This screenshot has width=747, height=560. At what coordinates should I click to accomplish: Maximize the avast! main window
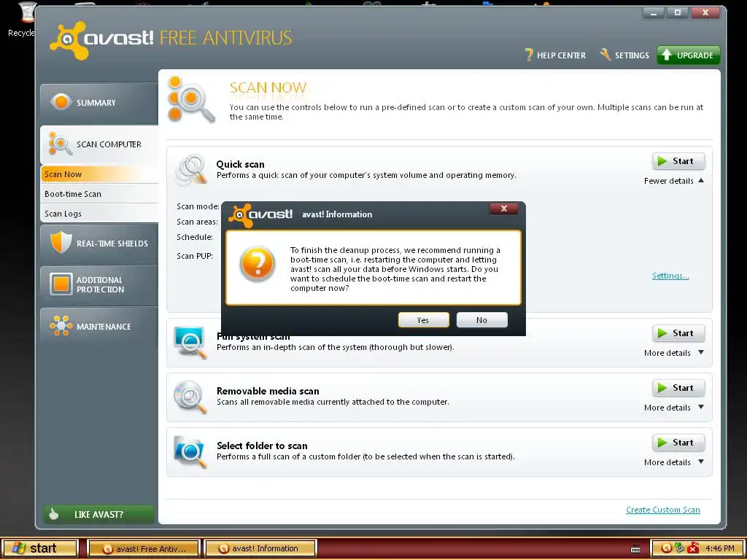(x=678, y=13)
